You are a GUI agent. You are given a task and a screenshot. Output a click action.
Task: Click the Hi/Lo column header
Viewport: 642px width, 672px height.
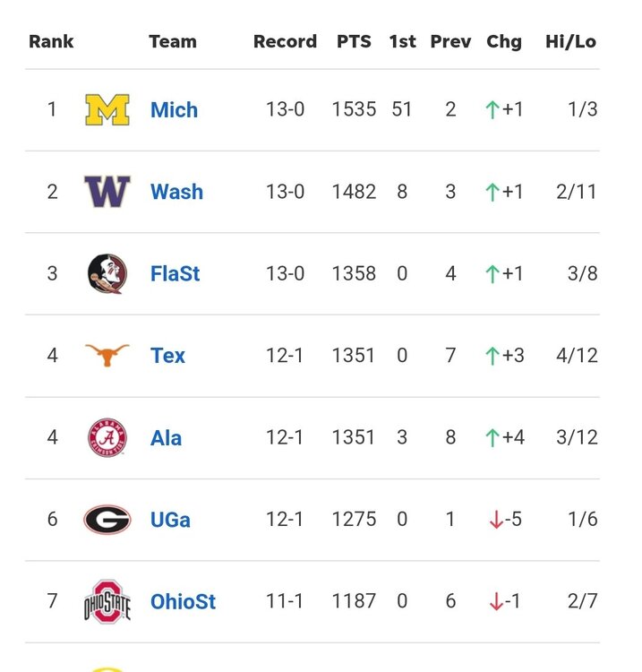pos(570,41)
